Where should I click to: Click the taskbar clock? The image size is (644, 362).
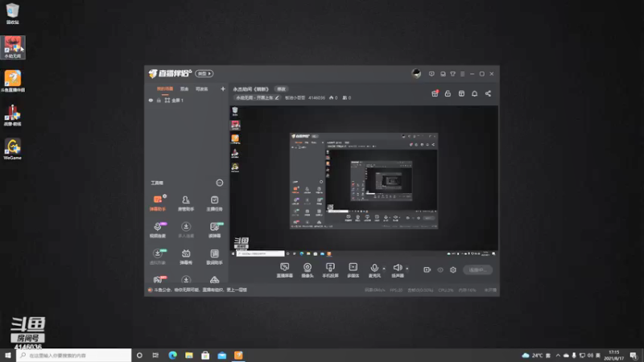(x=613, y=355)
